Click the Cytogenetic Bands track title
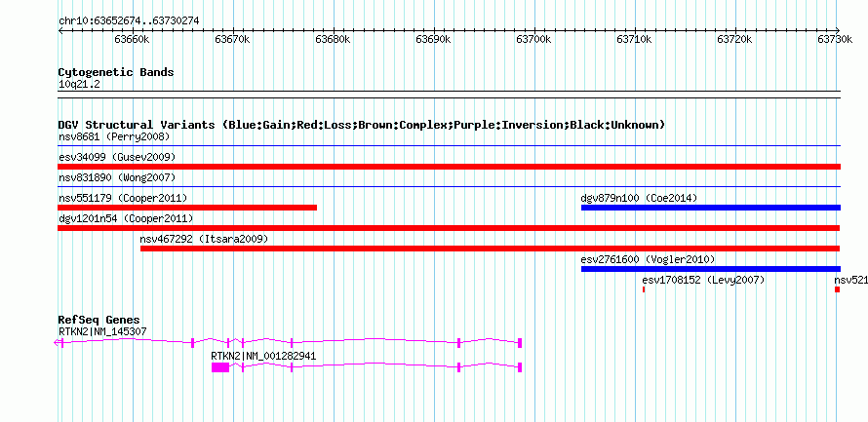This screenshot has width=868, height=422. pos(116,72)
